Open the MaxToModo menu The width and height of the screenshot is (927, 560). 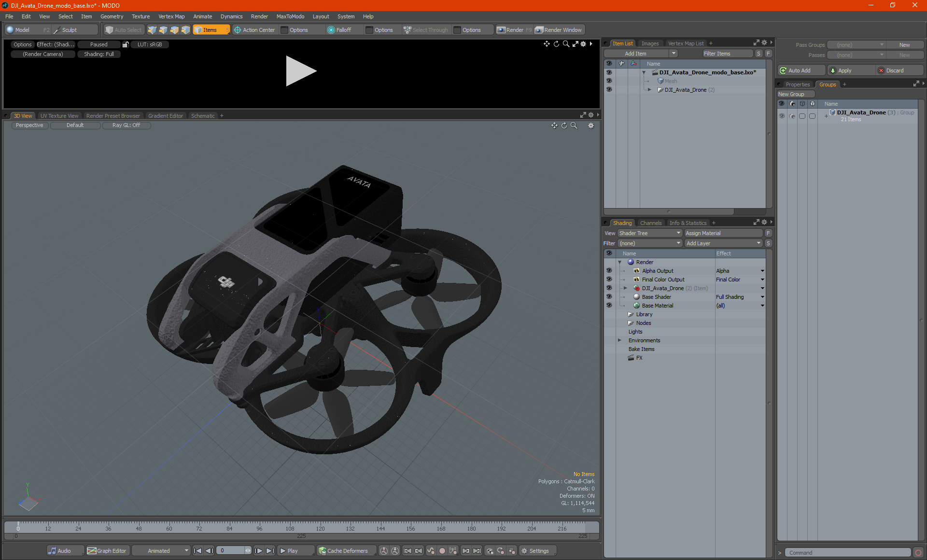click(x=290, y=16)
